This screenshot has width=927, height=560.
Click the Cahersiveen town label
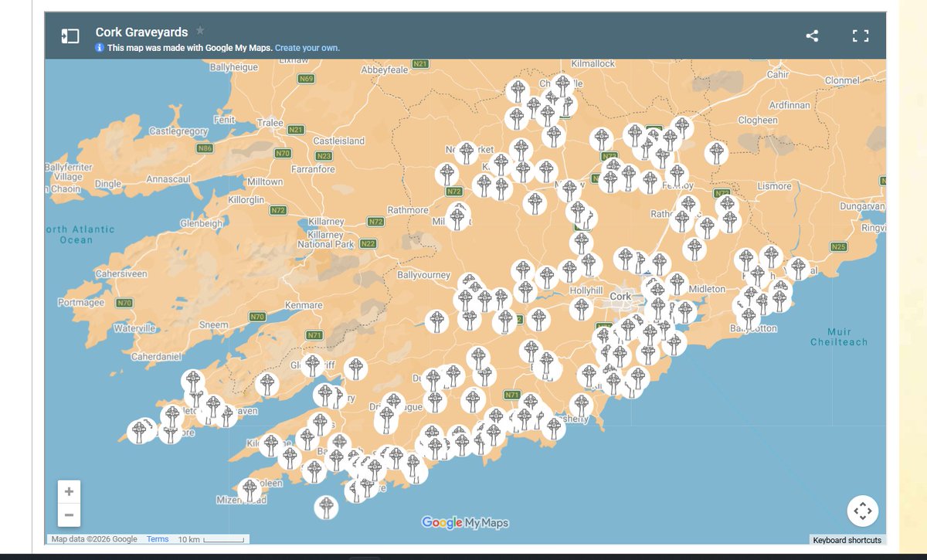121,274
